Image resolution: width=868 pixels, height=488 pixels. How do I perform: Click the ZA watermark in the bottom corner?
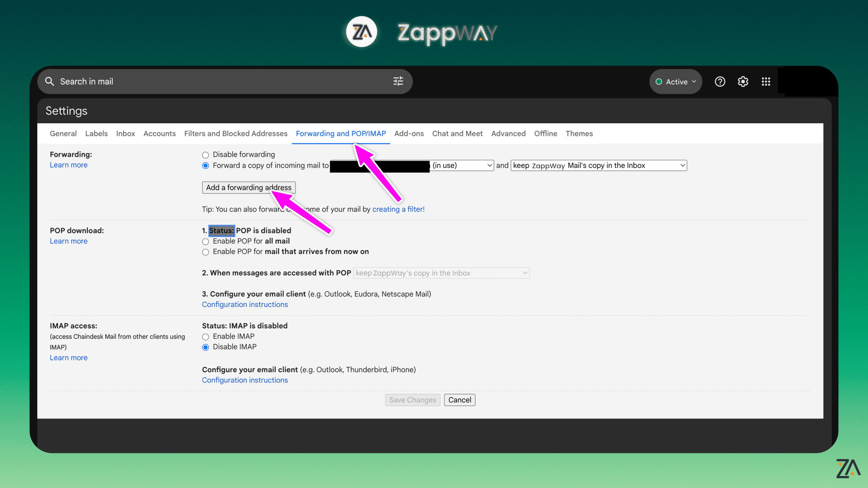pos(848,469)
